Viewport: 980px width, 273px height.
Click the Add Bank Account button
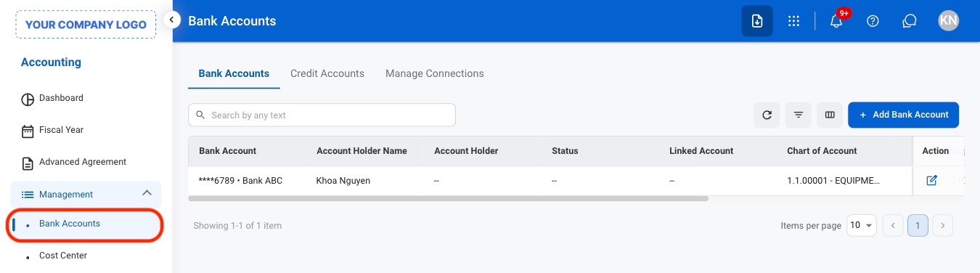(903, 115)
